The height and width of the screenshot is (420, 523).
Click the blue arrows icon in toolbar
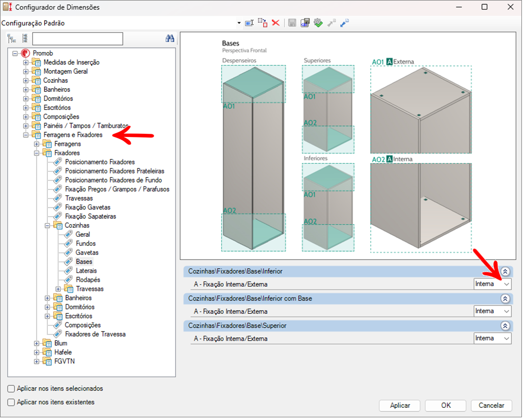(x=345, y=23)
